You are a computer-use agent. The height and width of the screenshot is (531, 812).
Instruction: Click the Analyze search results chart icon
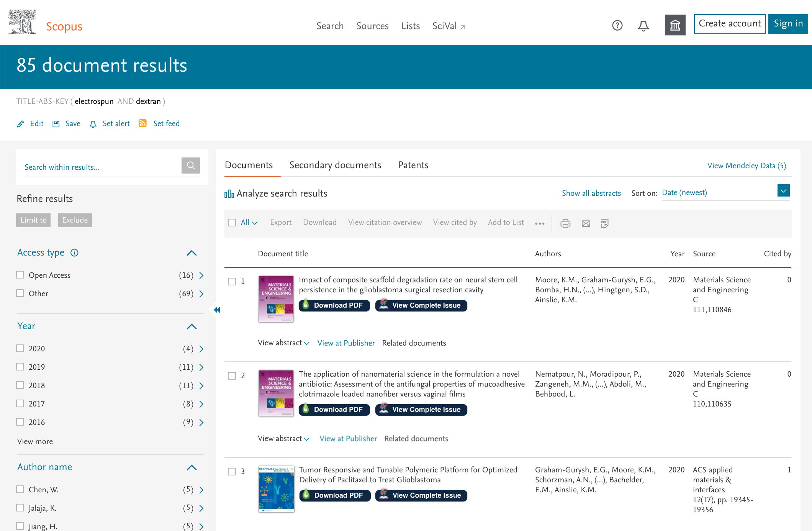229,194
